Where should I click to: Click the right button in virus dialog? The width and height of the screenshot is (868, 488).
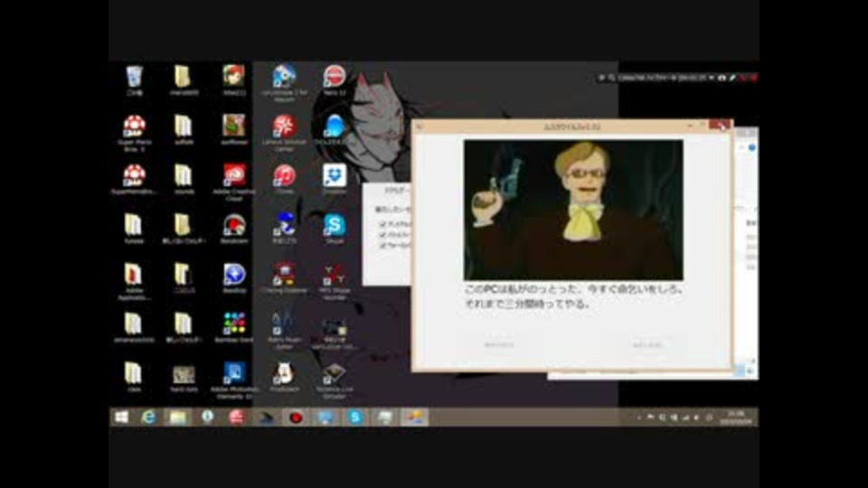tap(647, 344)
